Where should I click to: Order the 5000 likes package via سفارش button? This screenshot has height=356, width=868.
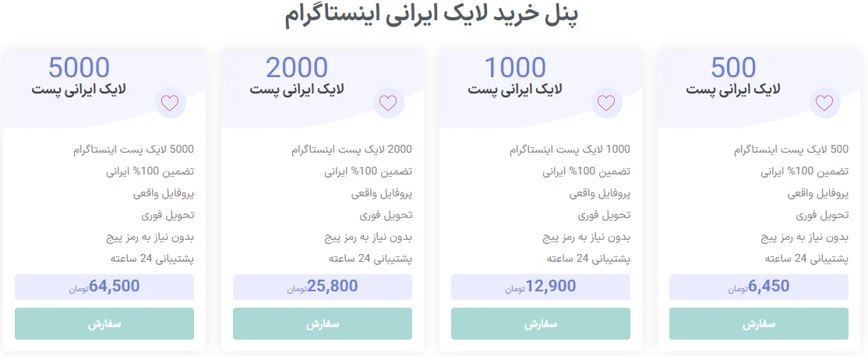pyautogui.click(x=104, y=324)
